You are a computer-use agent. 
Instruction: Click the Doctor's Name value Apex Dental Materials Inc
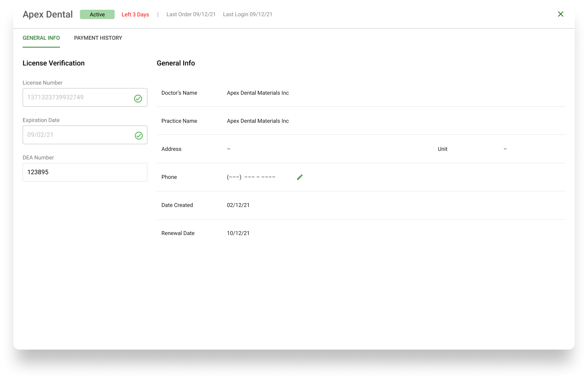pyautogui.click(x=258, y=93)
